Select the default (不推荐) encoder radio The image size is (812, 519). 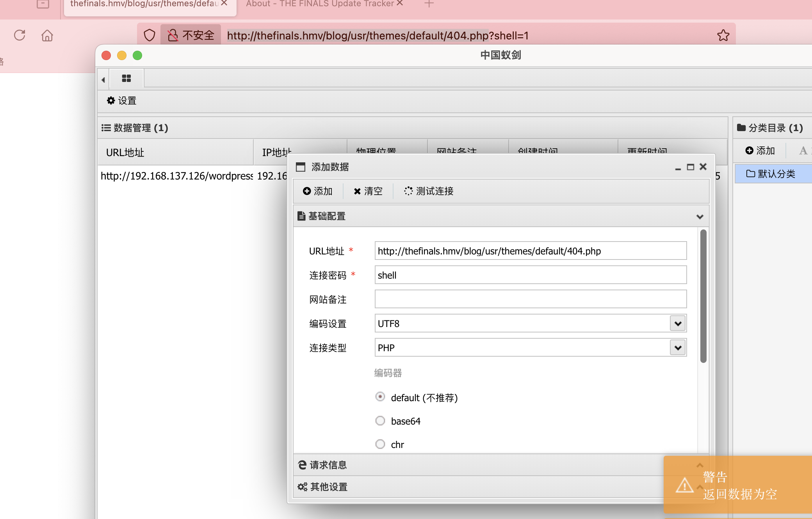click(380, 397)
